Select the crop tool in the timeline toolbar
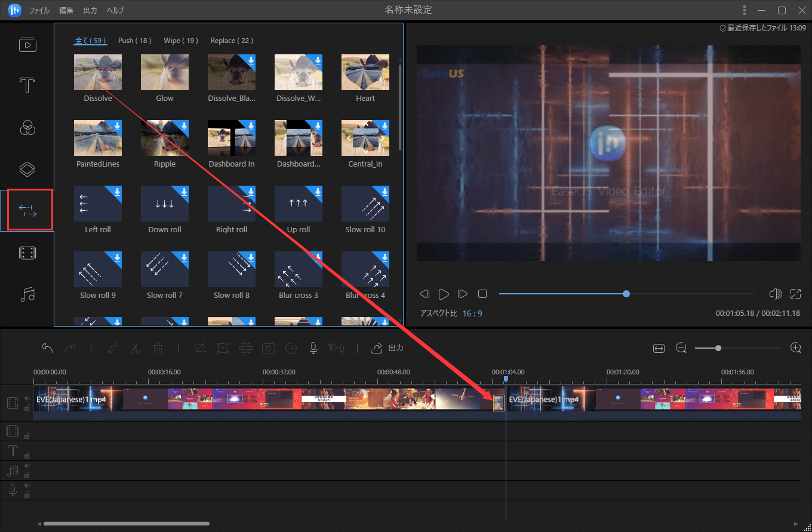812x532 pixels. click(200, 348)
